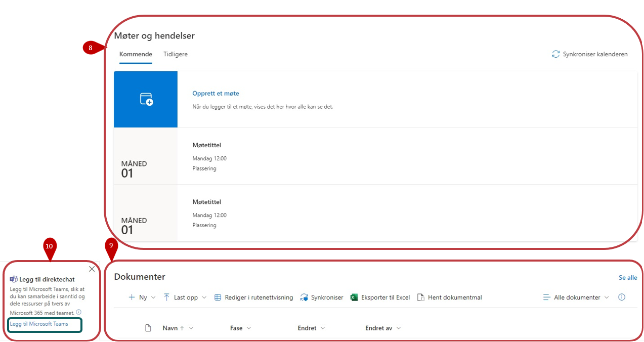Click the Rediger i rutenettvisning grid icon
This screenshot has width=644, height=342.
218,297
